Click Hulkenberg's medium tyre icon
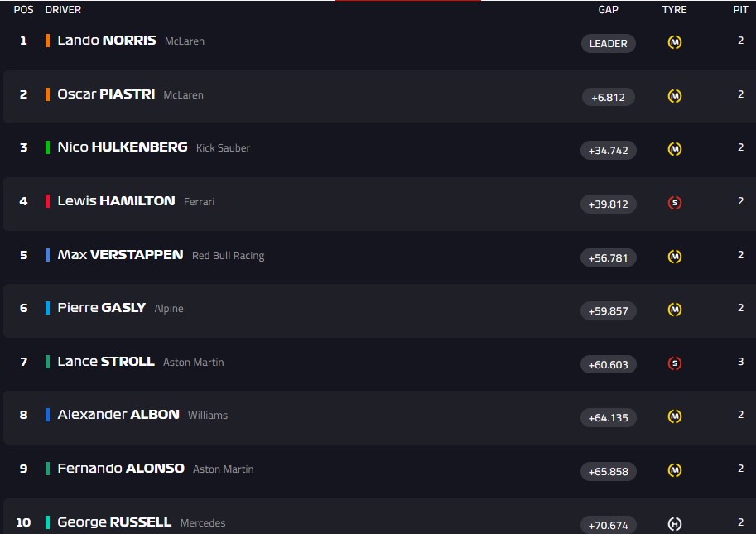756x534 pixels. tap(675, 150)
